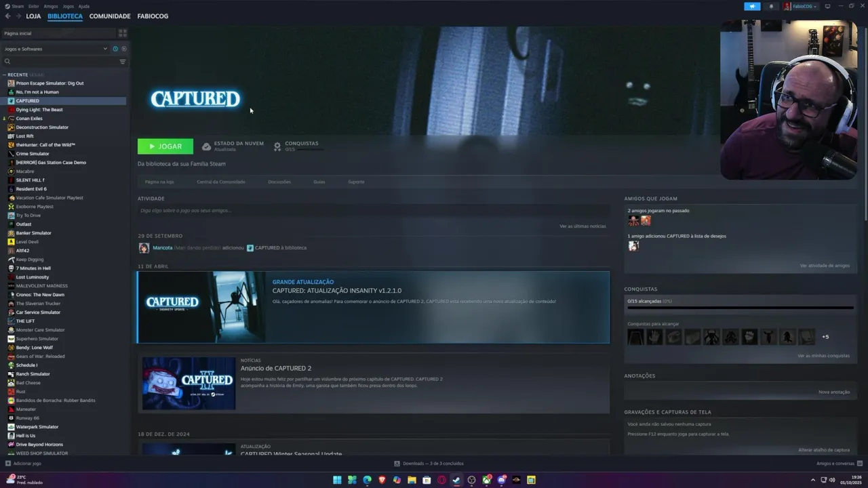Select Conan Exiles in the library
The height and width of the screenshot is (488, 868).
click(29, 119)
